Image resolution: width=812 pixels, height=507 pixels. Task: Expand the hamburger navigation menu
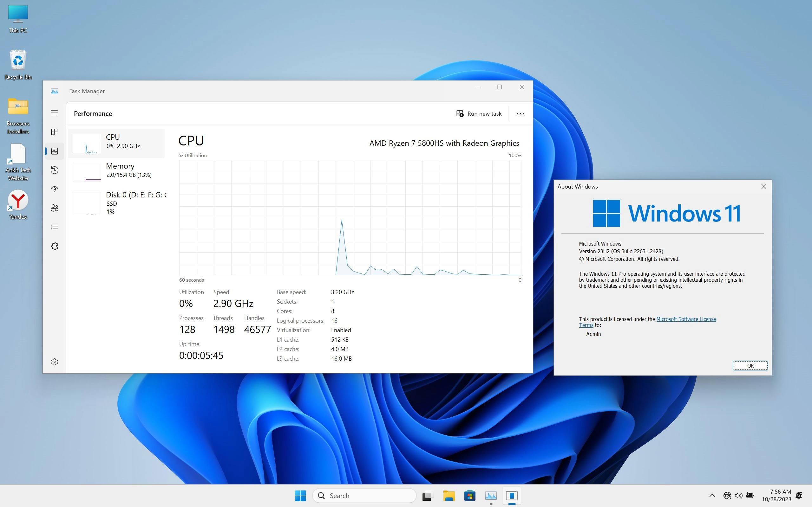(54, 113)
